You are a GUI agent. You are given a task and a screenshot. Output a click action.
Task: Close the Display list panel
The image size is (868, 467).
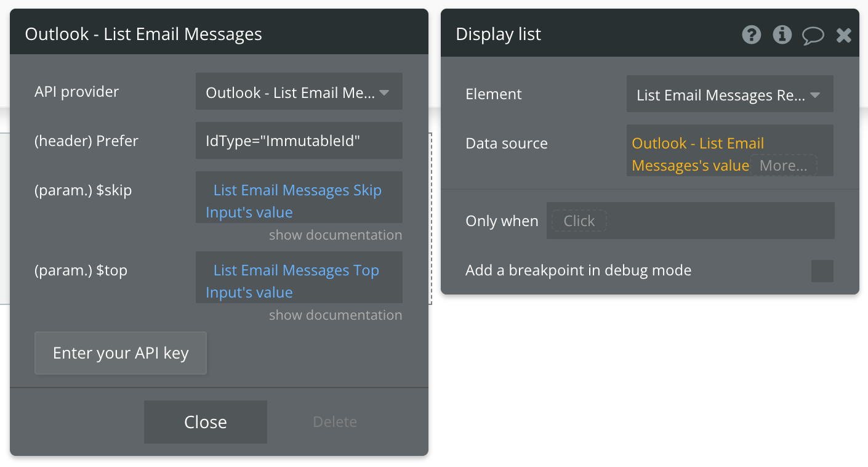[843, 35]
